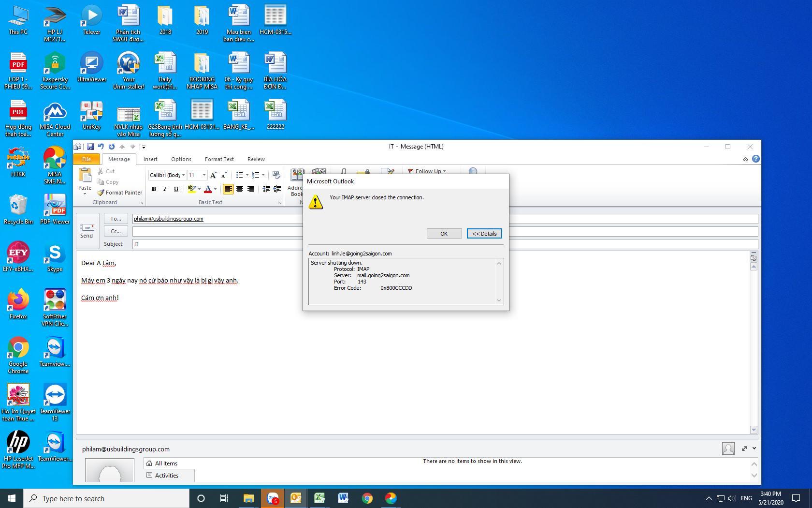
Task: Click the Next Item down arrow icon
Action: (x=132, y=147)
